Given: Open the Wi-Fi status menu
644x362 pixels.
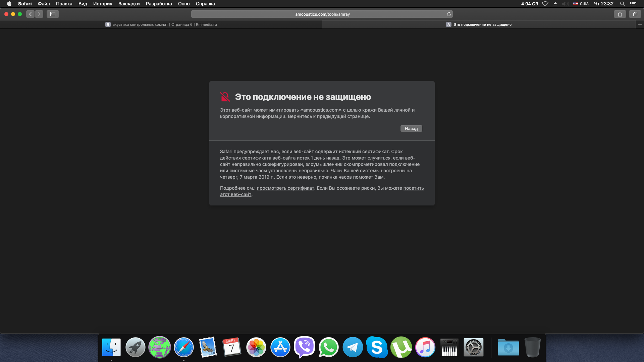Looking at the screenshot, I should pos(545,4).
